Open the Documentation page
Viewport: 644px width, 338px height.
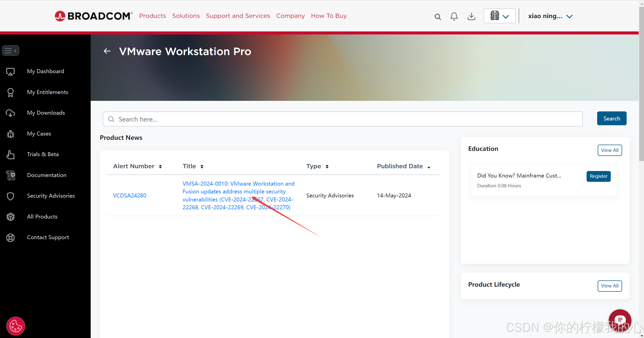point(47,175)
